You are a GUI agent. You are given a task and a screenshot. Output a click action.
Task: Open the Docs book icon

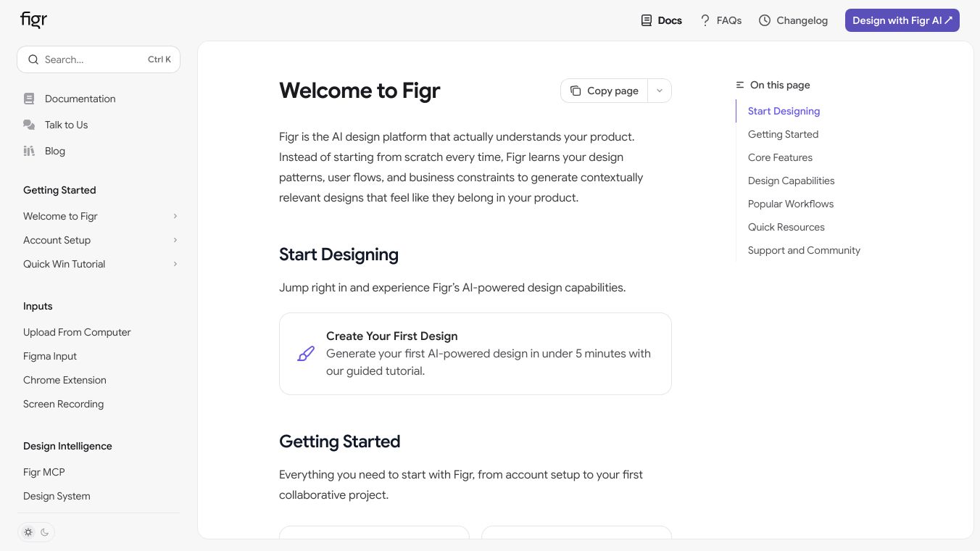[646, 20]
